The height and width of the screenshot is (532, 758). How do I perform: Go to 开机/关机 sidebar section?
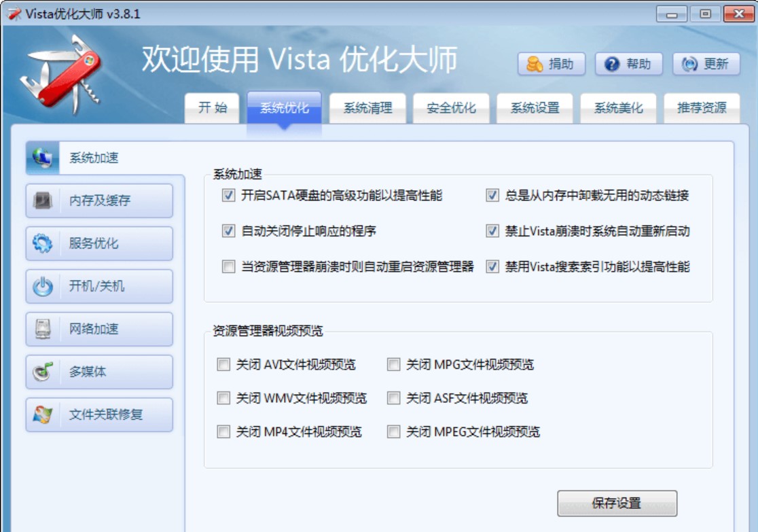pos(99,286)
